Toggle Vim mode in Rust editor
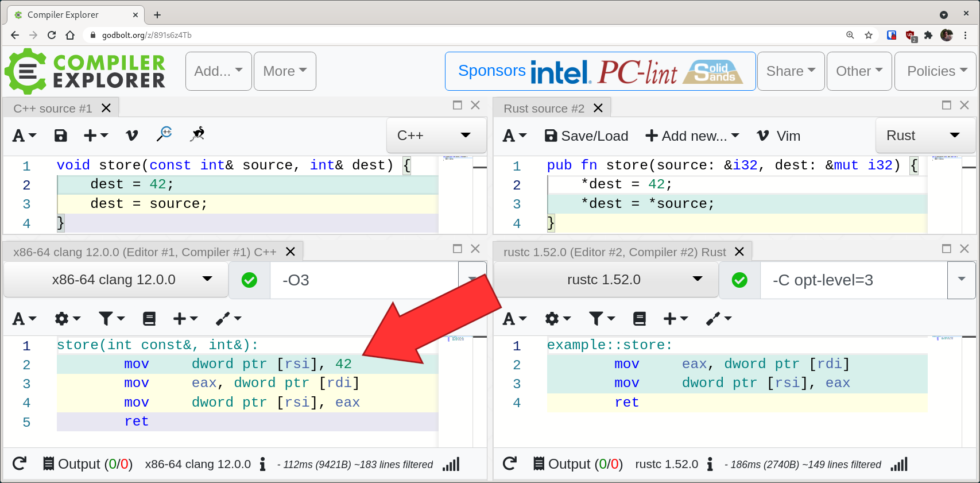The width and height of the screenshot is (980, 483). pyautogui.click(x=778, y=136)
